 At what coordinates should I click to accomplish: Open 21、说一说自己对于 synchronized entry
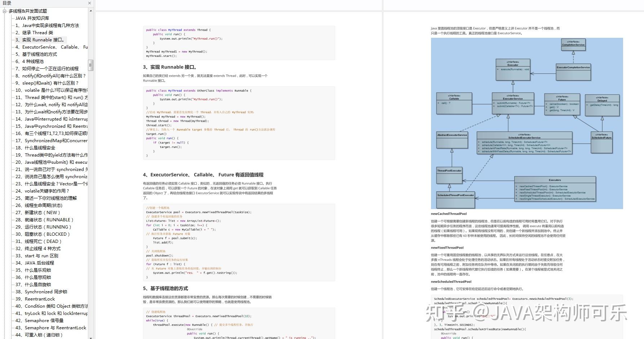(51, 169)
